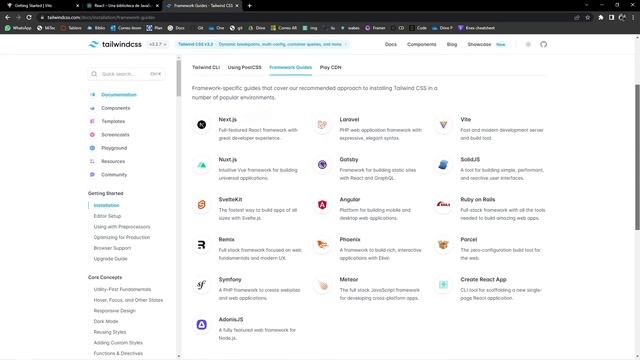Bookmark this page with star icon
Image resolution: width=640 pixels, height=360 pixels.
tap(588, 18)
